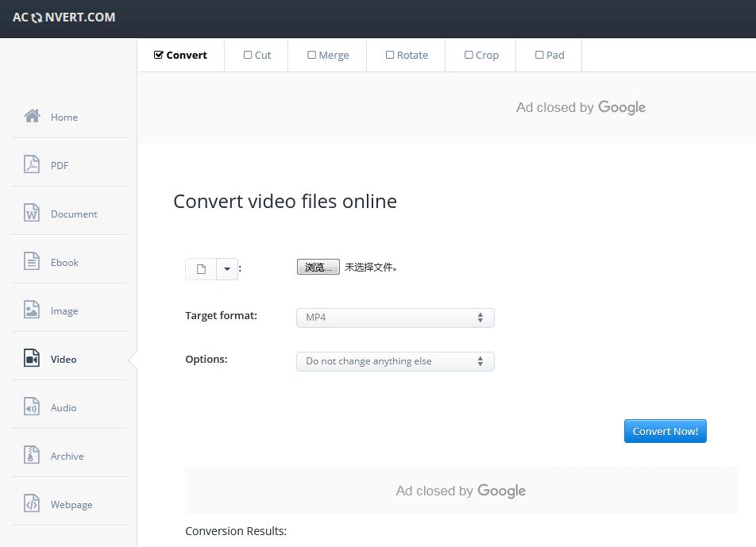Click the local file source icon button
Image resolution: width=756 pixels, height=547 pixels.
point(201,269)
